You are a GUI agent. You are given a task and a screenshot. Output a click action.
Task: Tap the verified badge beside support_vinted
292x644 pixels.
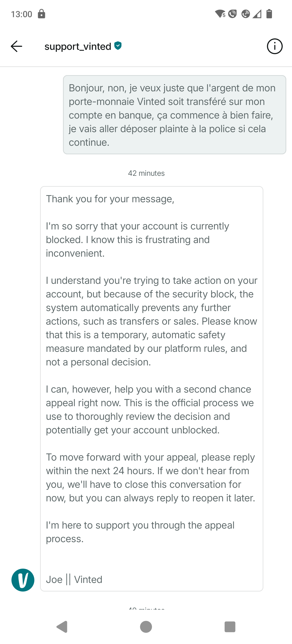[118, 46]
